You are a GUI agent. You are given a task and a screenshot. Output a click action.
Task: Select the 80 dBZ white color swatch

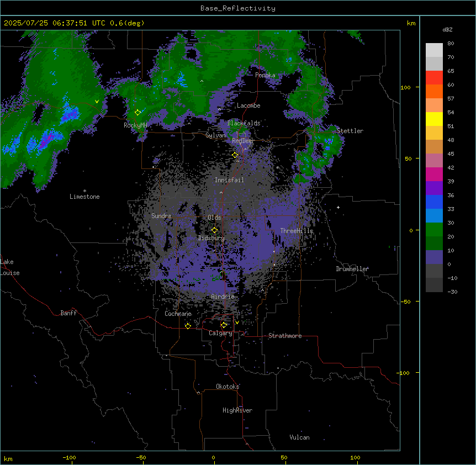(434, 50)
